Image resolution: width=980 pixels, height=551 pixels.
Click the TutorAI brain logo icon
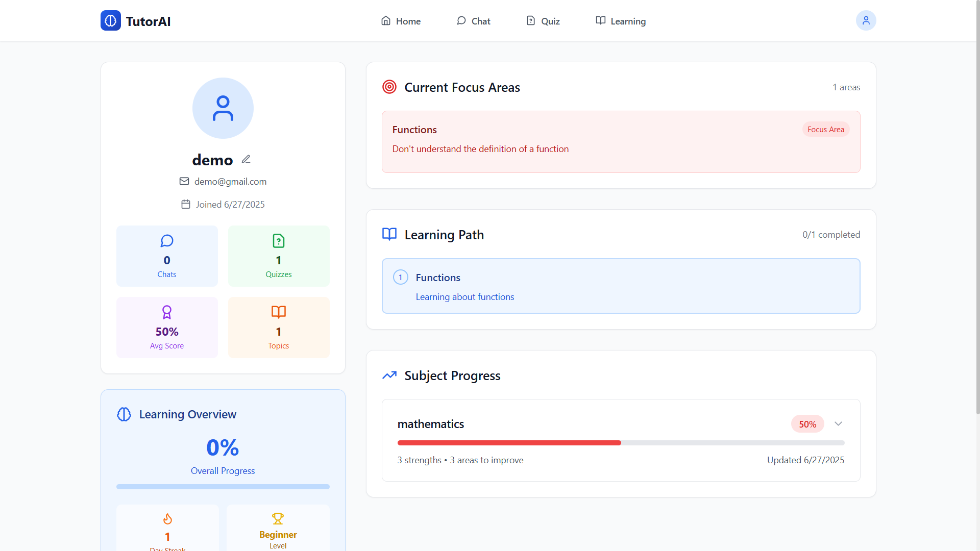click(110, 21)
